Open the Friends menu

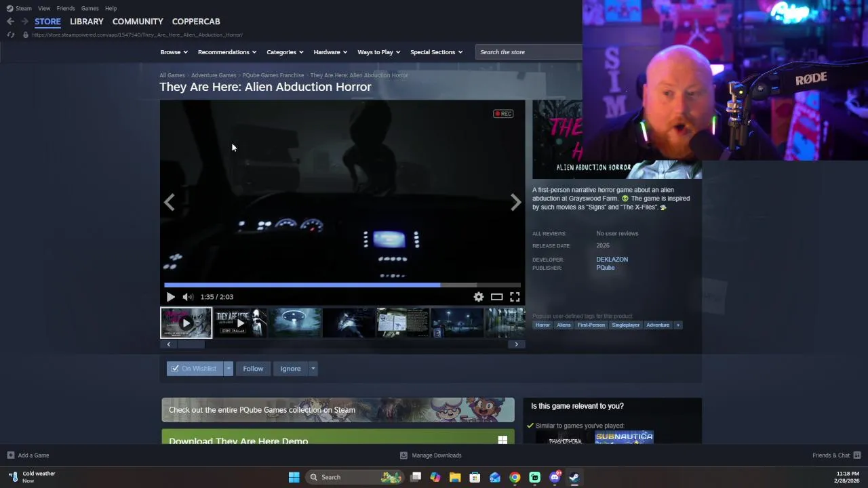[x=66, y=8]
